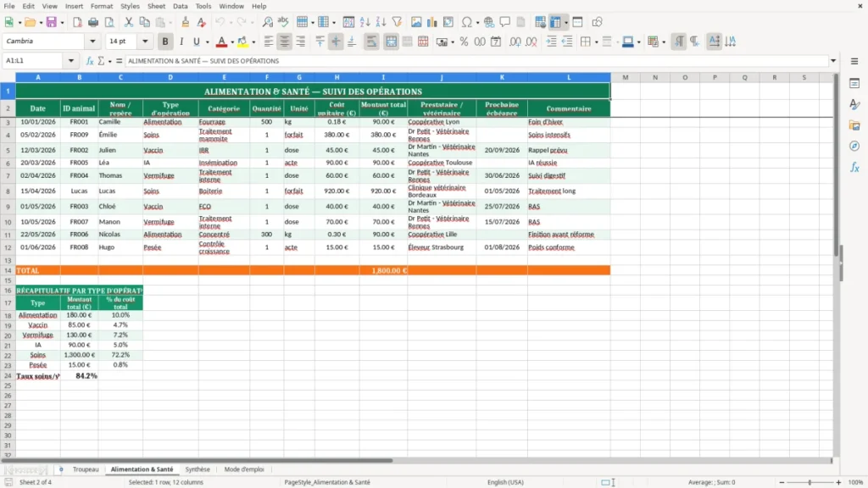Click the Open folder icon

pos(30,22)
